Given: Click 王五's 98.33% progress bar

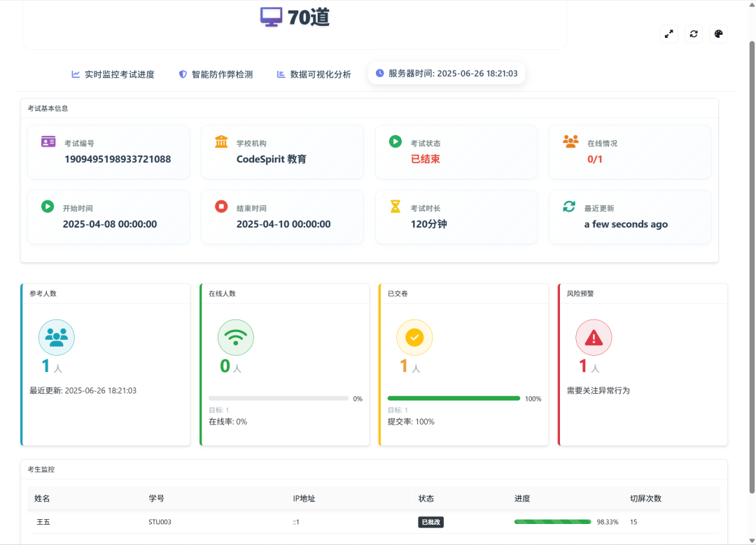Looking at the screenshot, I should [552, 522].
